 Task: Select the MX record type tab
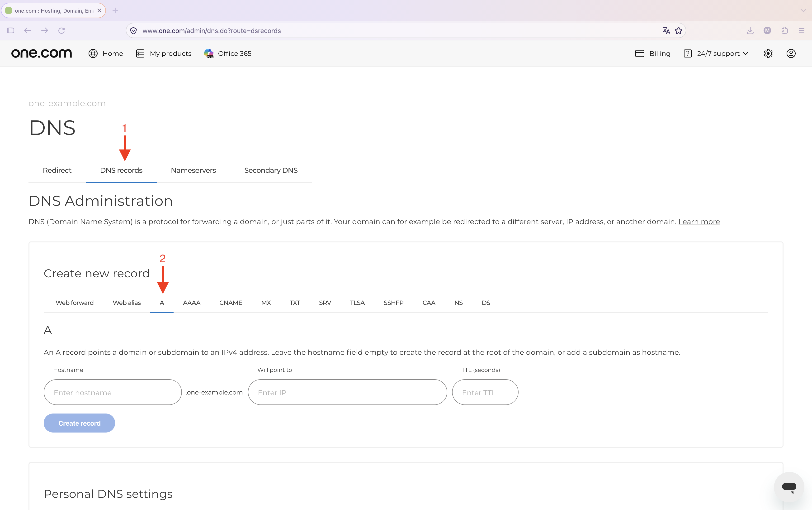click(266, 303)
